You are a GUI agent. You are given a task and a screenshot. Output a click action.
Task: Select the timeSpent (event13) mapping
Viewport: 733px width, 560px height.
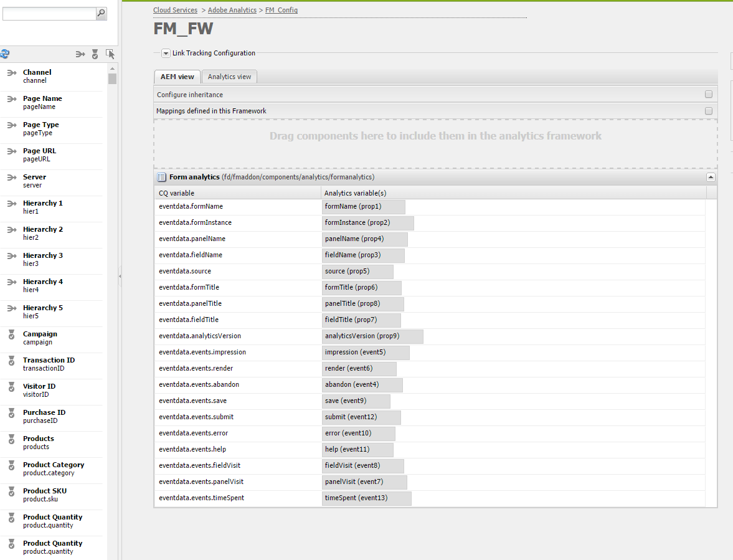pos(366,498)
